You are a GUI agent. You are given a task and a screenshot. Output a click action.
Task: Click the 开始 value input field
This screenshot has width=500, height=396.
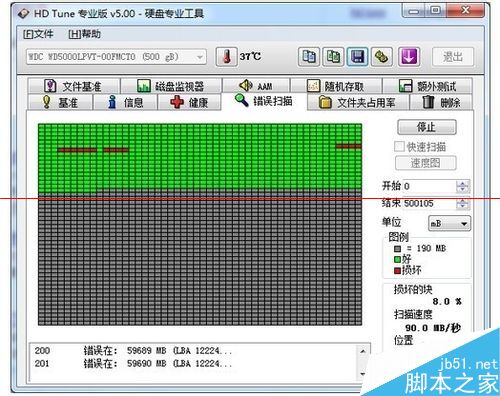click(430, 186)
